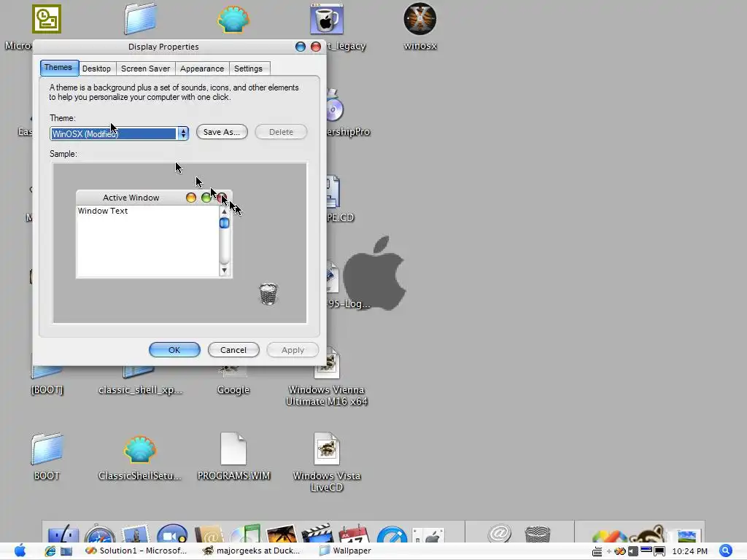Launch Internet Explorer from quick launch
The image size is (747, 560).
pos(50,551)
